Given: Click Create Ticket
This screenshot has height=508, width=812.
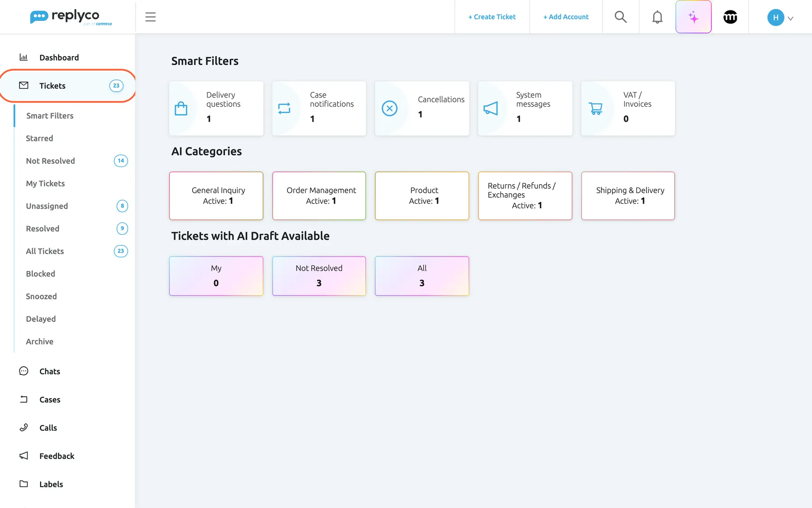Looking at the screenshot, I should click(492, 17).
